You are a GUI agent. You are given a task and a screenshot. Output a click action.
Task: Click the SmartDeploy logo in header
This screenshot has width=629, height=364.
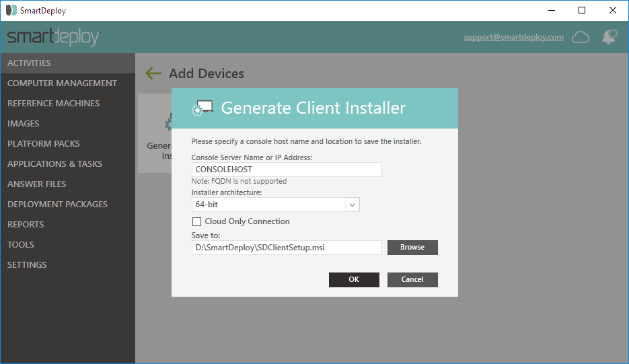[x=53, y=37]
